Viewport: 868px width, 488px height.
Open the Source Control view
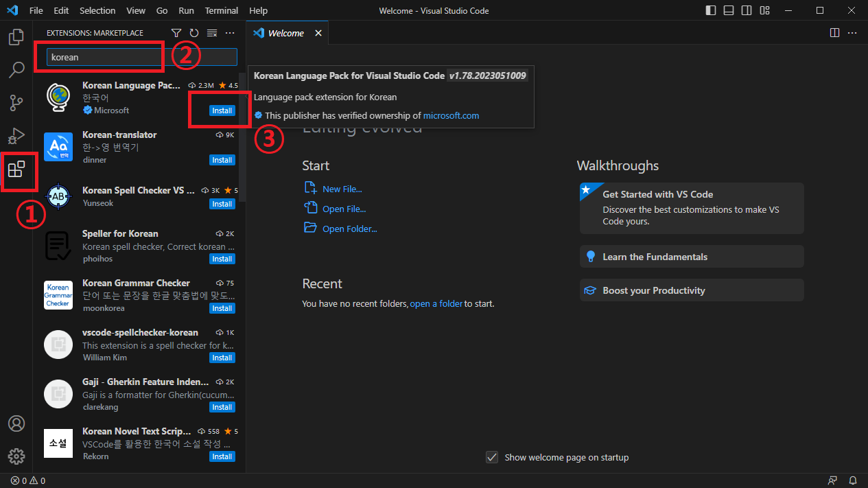click(x=16, y=103)
